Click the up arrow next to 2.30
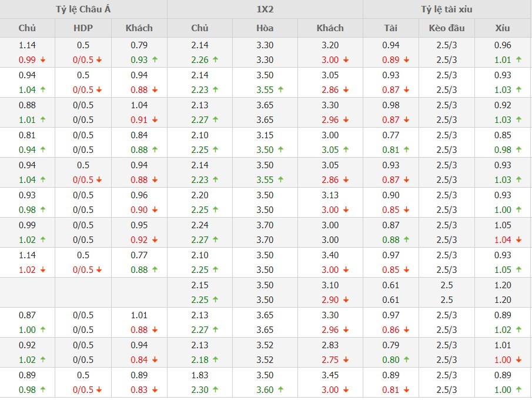Screen dimensions: 532x400 coord(215,389)
